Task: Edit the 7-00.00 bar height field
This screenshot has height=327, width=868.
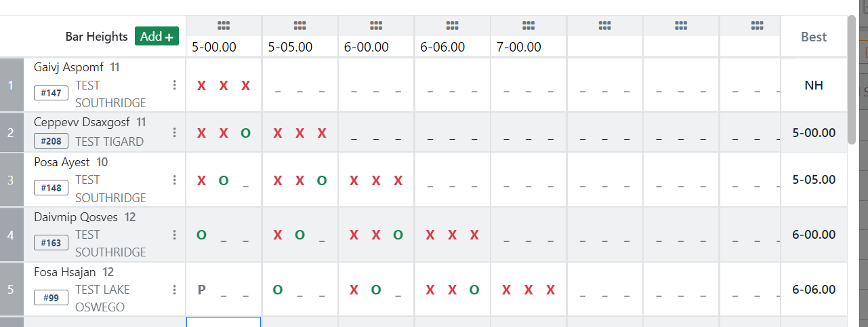Action: (528, 47)
